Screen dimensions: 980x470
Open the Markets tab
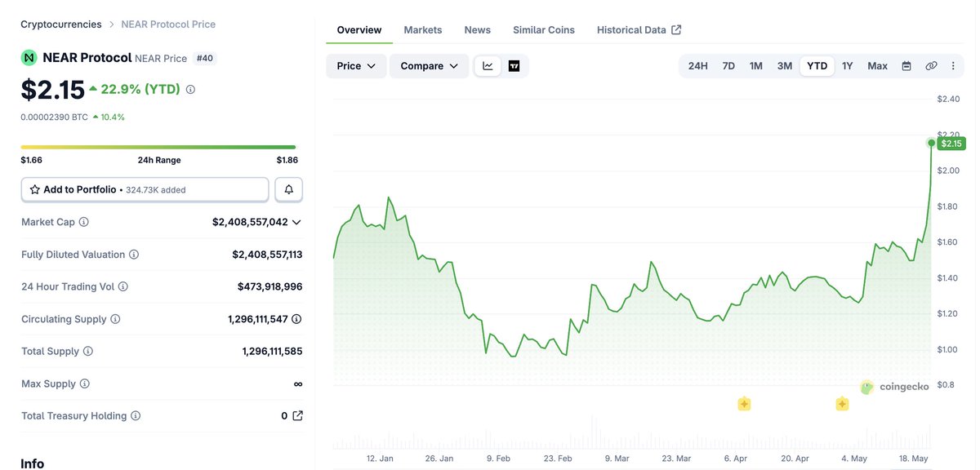(423, 30)
